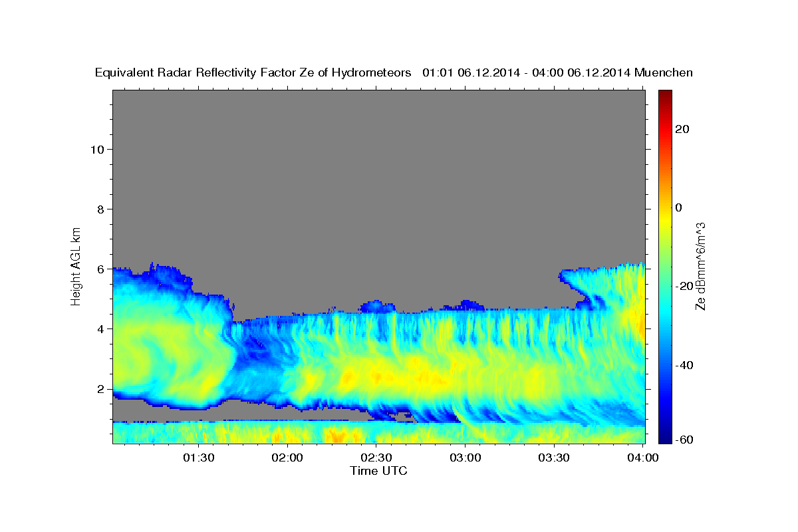Screen dimensions: 798x532
Task: Click the height axis label '4'
Action: (100, 329)
